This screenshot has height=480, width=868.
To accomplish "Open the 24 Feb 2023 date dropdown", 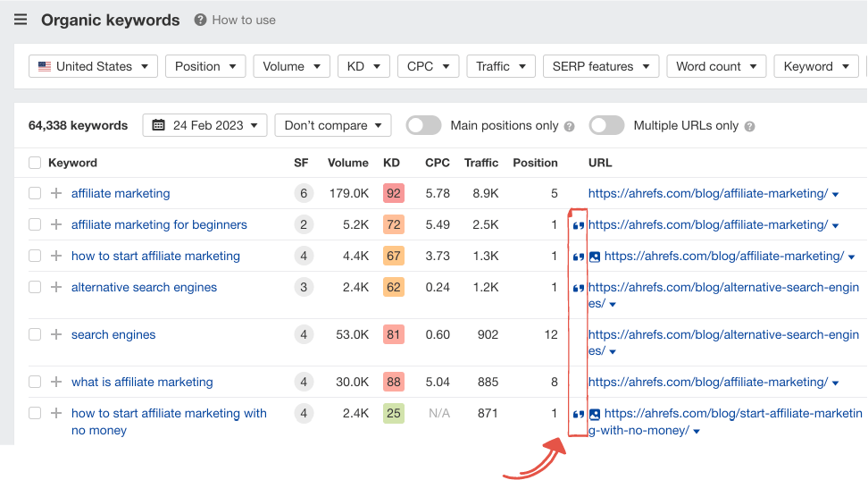I will [x=204, y=125].
